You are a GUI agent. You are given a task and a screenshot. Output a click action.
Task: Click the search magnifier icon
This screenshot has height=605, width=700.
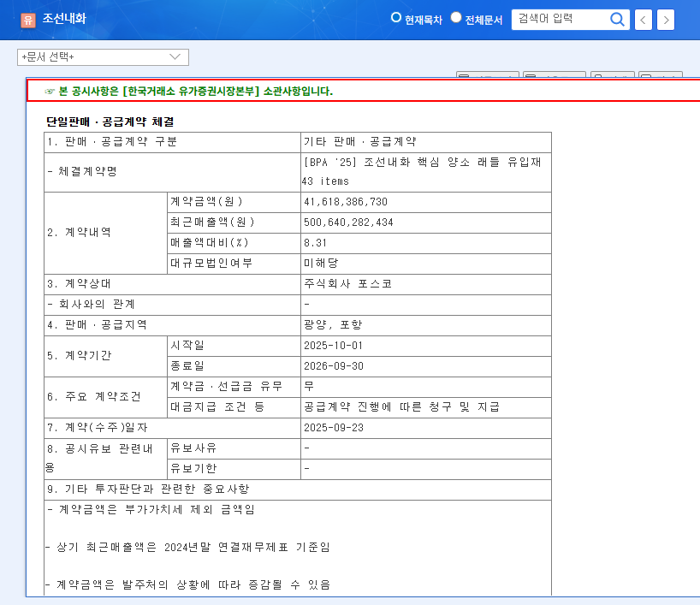(617, 19)
